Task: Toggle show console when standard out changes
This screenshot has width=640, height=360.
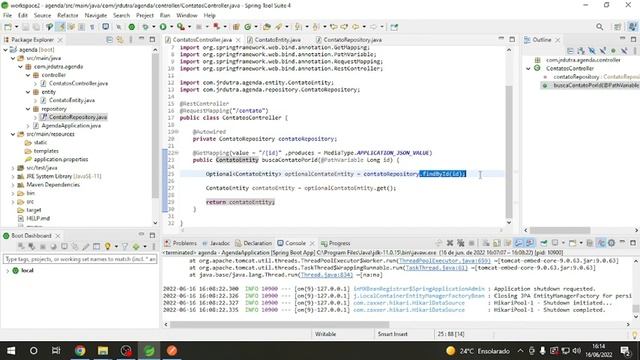Action: pos(518,243)
